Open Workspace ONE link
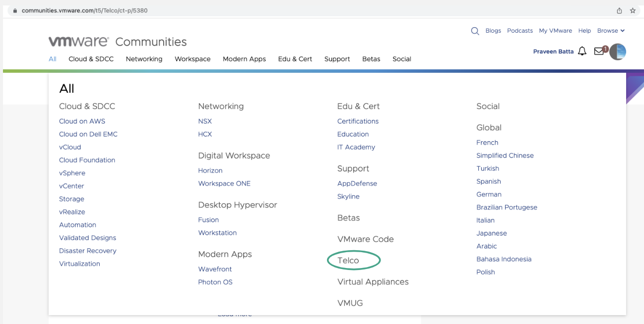The height and width of the screenshot is (324, 644). pyautogui.click(x=224, y=183)
